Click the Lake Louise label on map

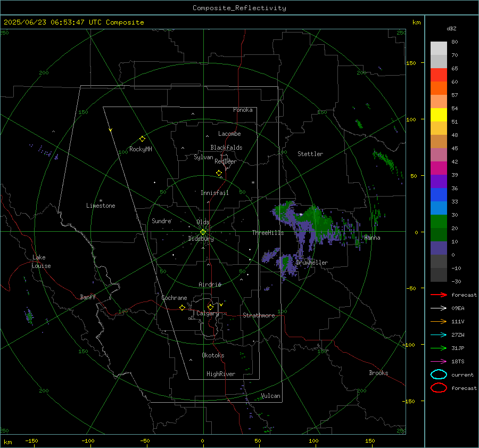coord(41,262)
